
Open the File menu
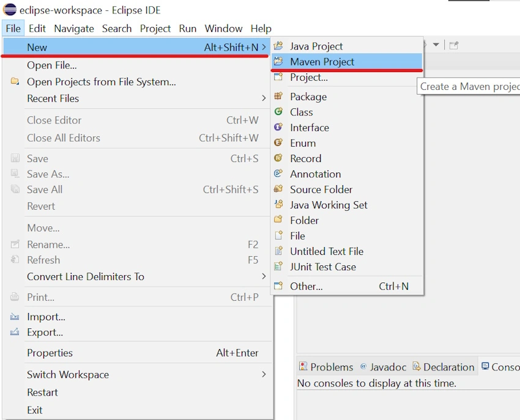coord(13,29)
